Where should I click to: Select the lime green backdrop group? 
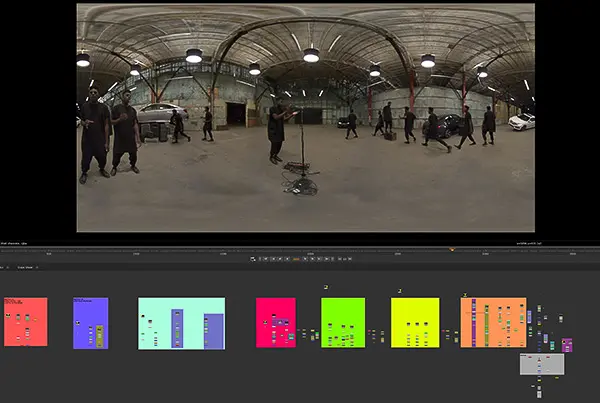click(x=343, y=323)
